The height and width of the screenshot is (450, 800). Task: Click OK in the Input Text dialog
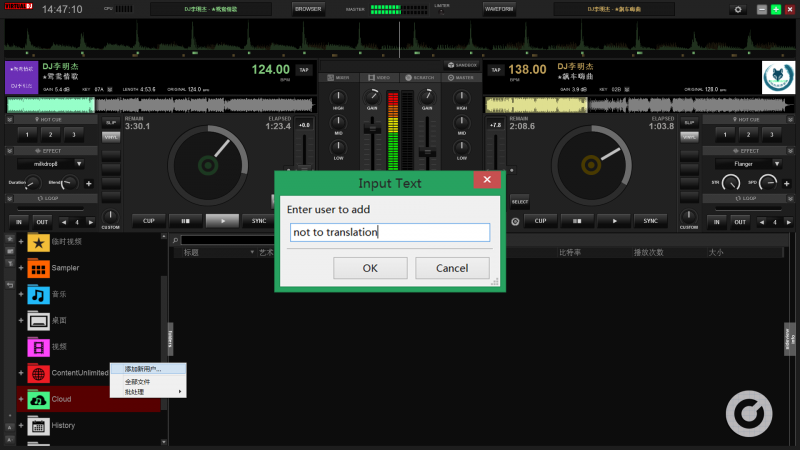(370, 268)
